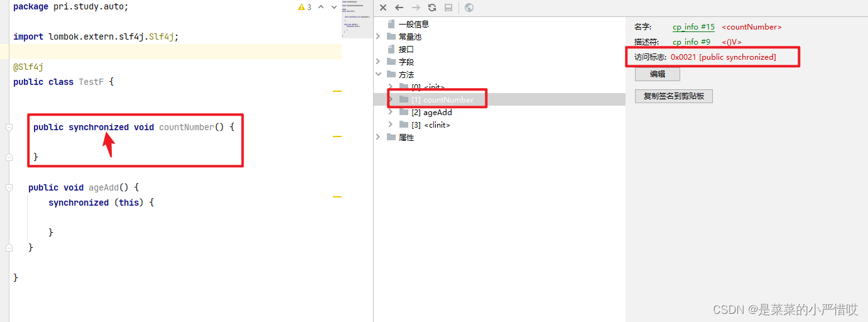This screenshot has width=868, height=322.
Task: Click the save disk icon
Action: tap(448, 8)
